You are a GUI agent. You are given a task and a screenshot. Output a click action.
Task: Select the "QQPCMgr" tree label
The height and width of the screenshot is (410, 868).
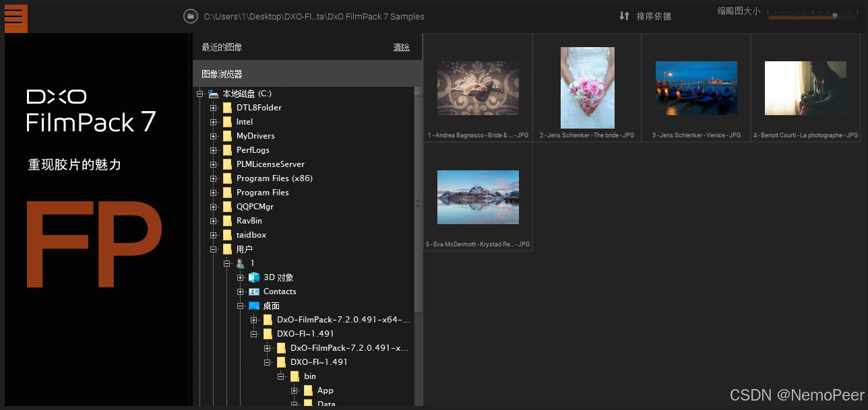255,207
